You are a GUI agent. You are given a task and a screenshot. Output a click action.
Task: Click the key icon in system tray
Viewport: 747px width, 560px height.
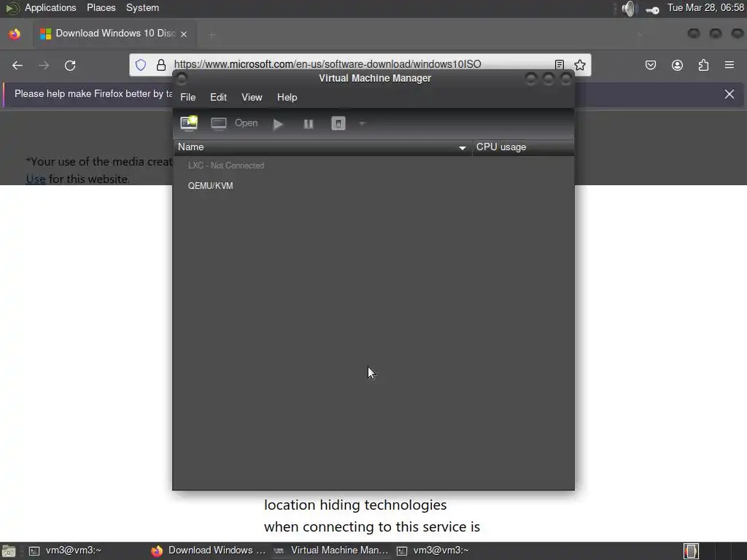pos(652,9)
